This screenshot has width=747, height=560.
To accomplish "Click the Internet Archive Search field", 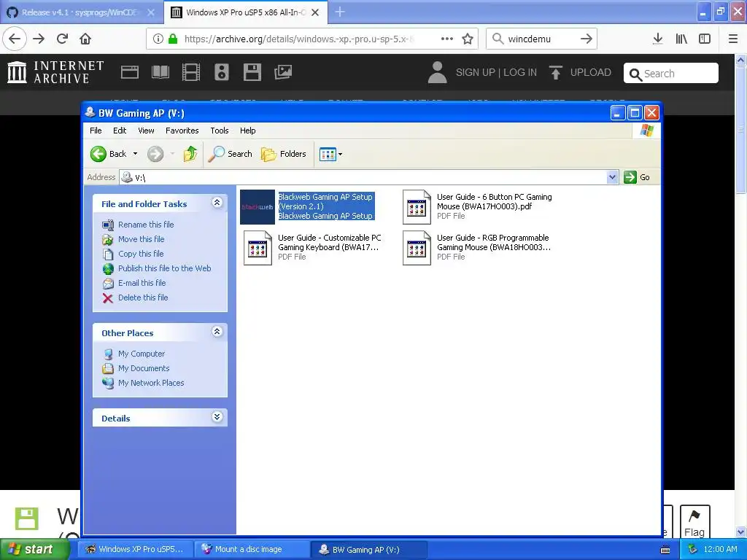I will coord(671,74).
